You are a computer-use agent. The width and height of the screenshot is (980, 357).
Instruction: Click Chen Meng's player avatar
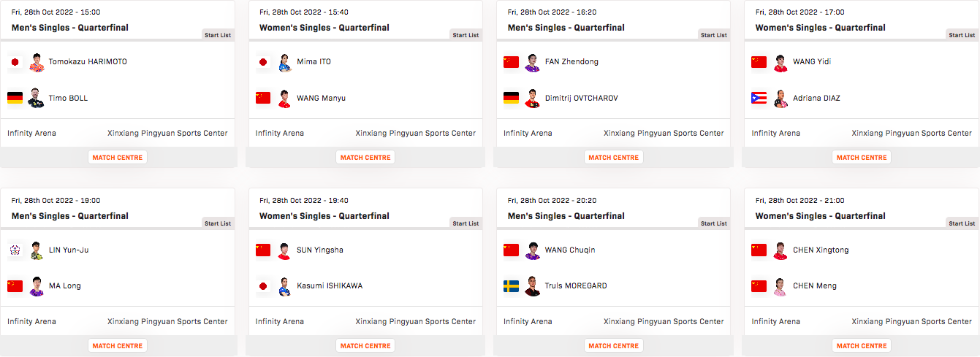(x=780, y=286)
